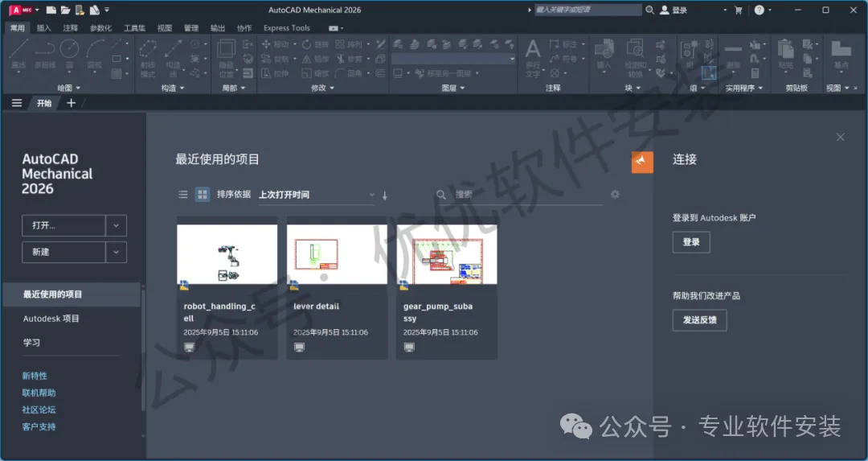Open the Quick Access Toolbar customize dropdown
This screenshot has width=868, height=461.
107,10
